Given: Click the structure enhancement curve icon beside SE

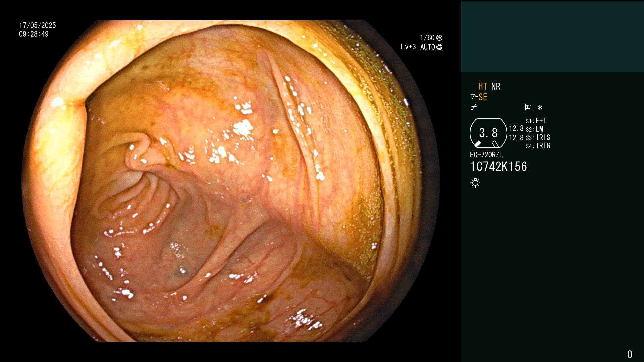Looking at the screenshot, I should point(473,97).
